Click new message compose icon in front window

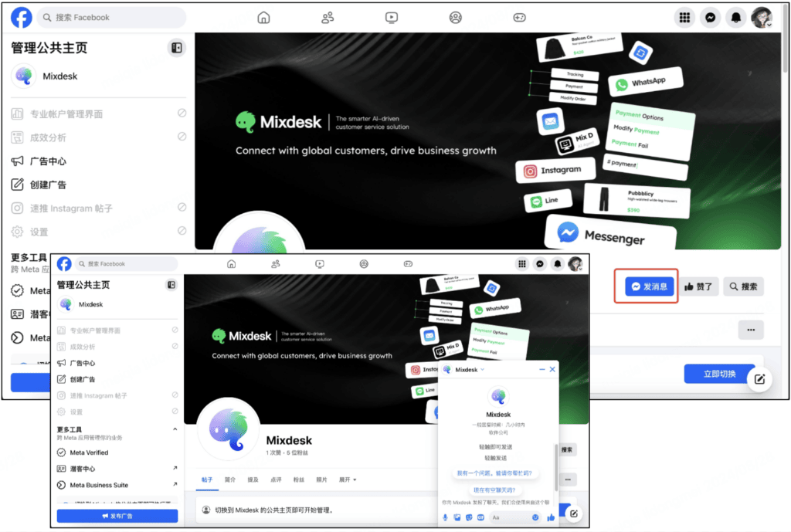tap(574, 513)
